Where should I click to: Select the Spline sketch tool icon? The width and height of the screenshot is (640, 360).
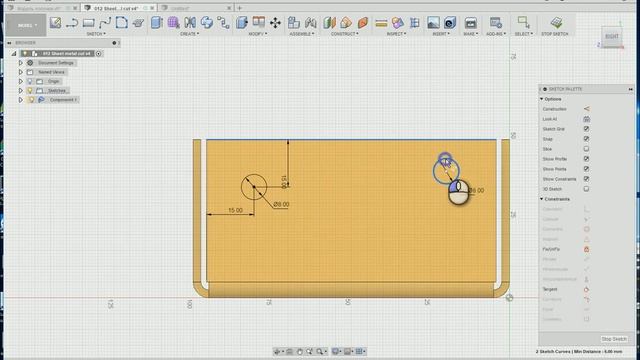(x=105, y=22)
